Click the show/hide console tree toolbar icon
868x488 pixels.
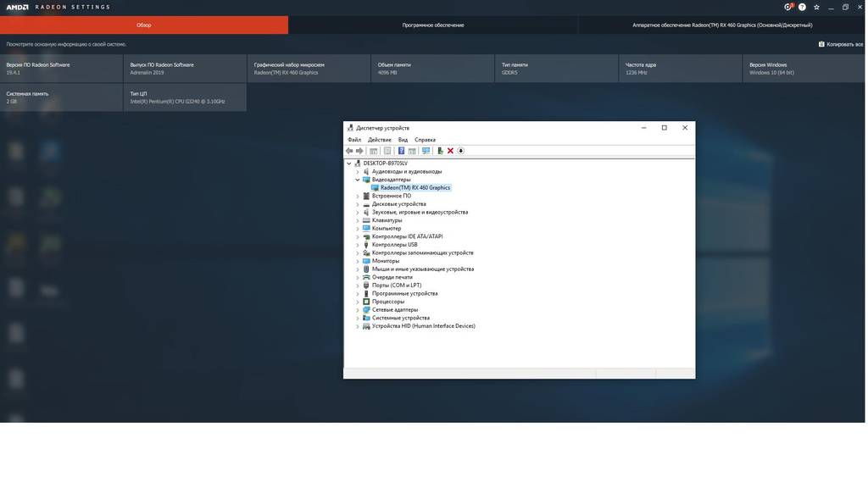[x=374, y=151]
